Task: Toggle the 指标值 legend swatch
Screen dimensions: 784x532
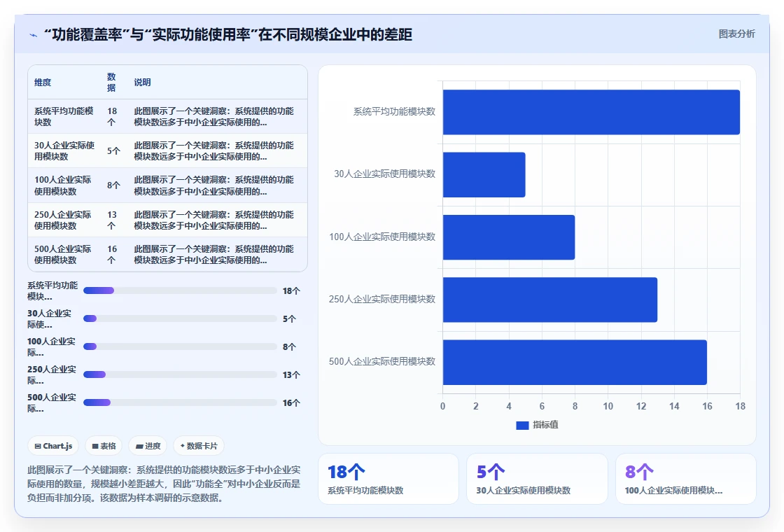Action: pos(522,425)
